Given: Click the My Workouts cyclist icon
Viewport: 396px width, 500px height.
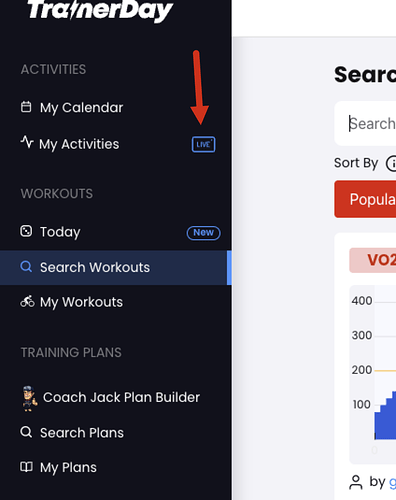Looking at the screenshot, I should (27, 301).
